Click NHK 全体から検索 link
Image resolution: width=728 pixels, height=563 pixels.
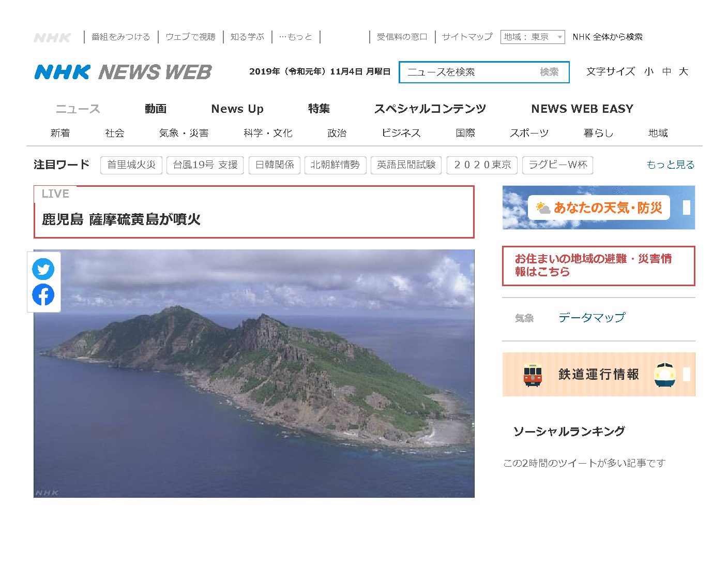[608, 37]
